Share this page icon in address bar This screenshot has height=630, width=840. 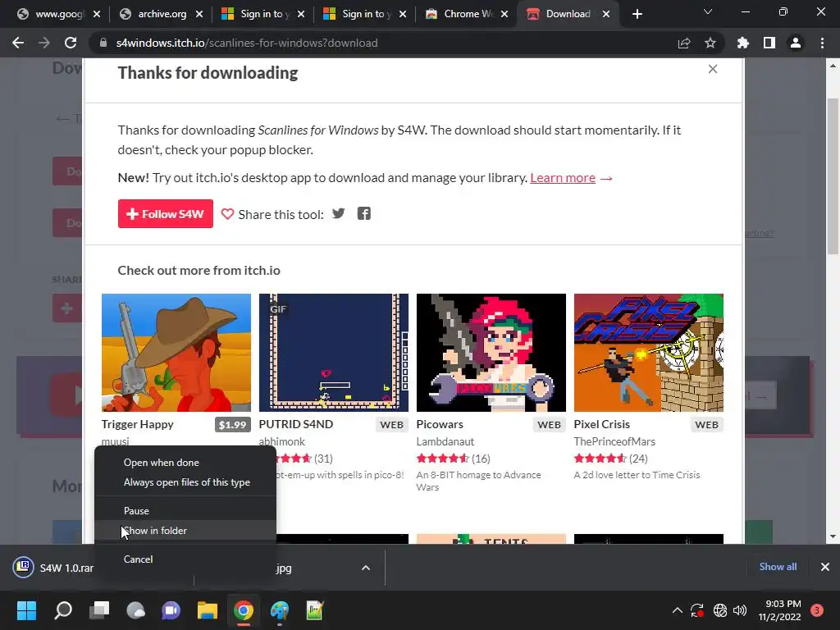point(683,43)
